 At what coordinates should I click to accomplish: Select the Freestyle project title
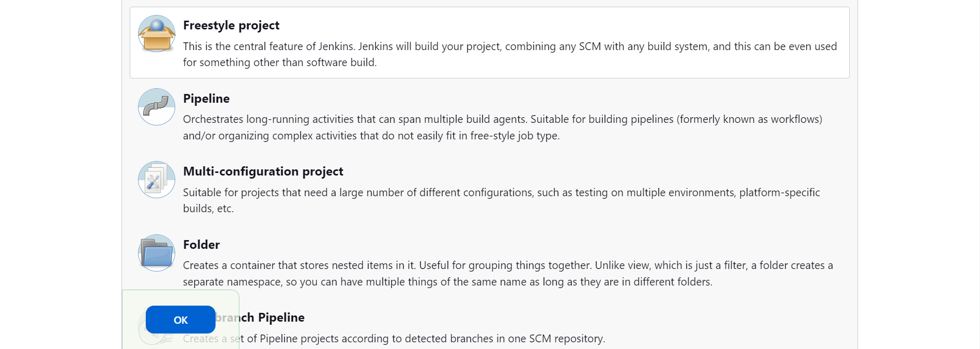[x=231, y=25]
